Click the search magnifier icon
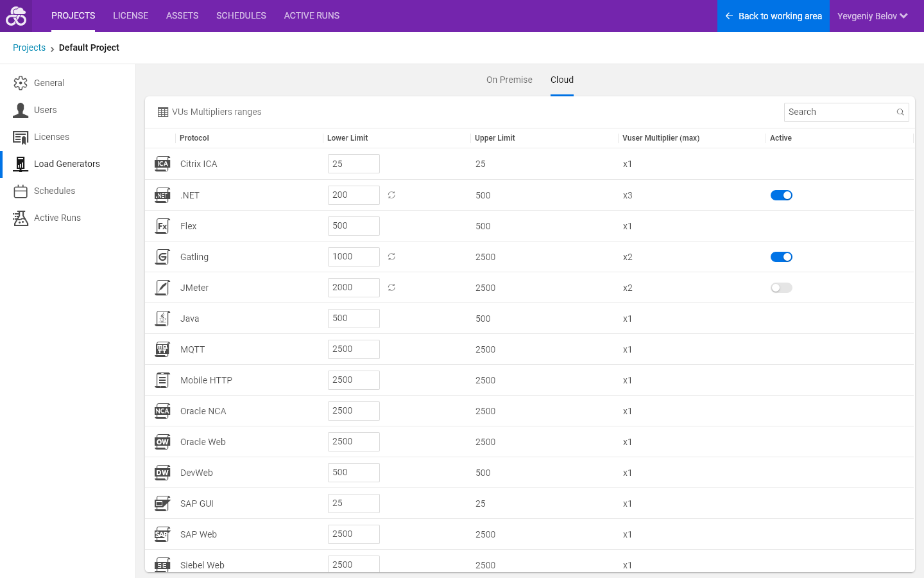The height and width of the screenshot is (578, 924). [900, 112]
